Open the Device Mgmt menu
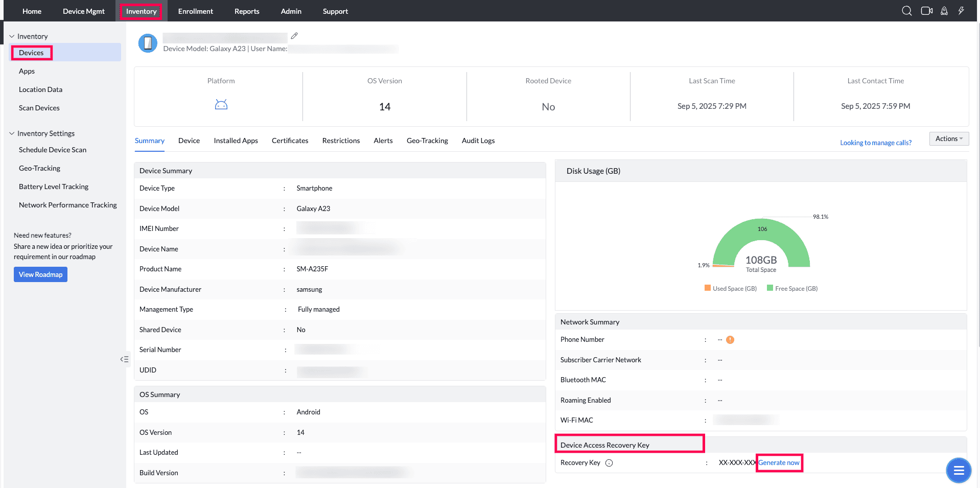 point(84,11)
